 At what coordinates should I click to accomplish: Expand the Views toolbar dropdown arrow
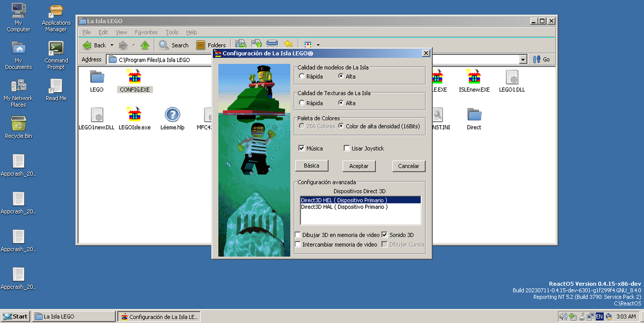pos(318,45)
